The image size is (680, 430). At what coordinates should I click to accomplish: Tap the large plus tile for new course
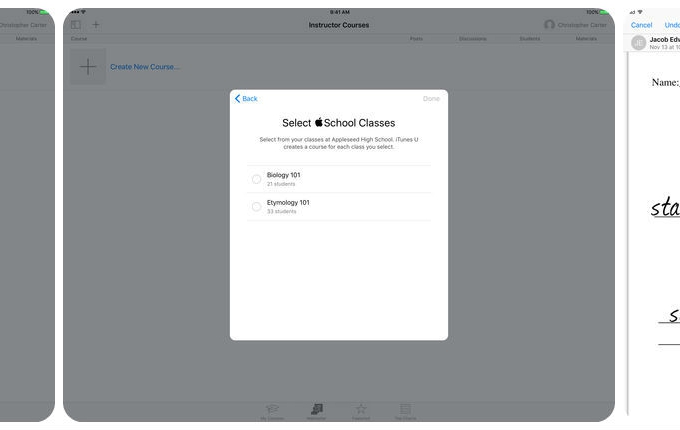coord(88,67)
